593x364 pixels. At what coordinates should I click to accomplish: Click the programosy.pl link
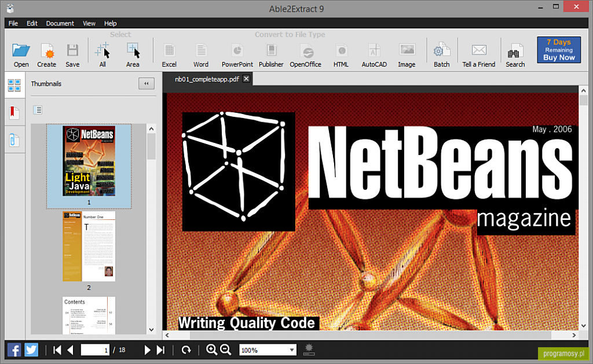(563, 354)
